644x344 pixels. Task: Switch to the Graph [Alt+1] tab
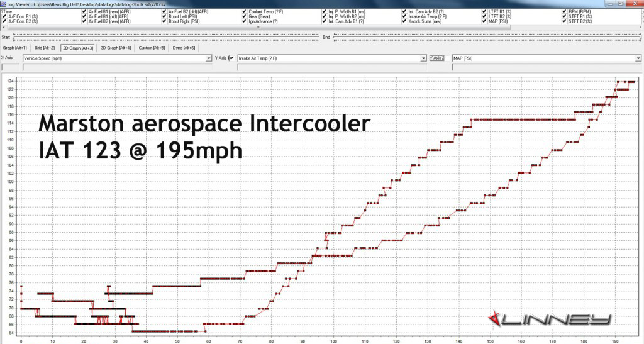tap(15, 48)
